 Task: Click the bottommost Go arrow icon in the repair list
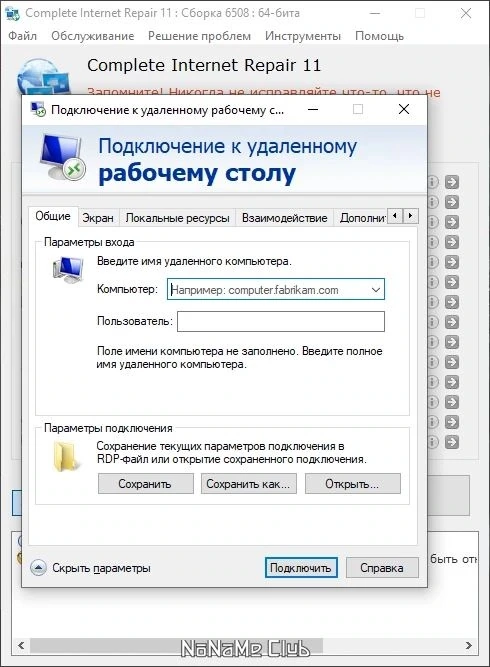point(452,442)
